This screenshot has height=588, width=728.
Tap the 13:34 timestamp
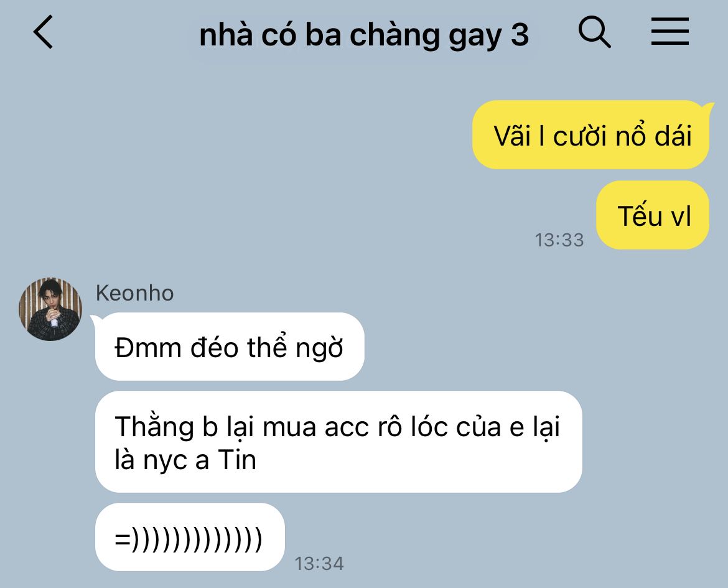[319, 563]
